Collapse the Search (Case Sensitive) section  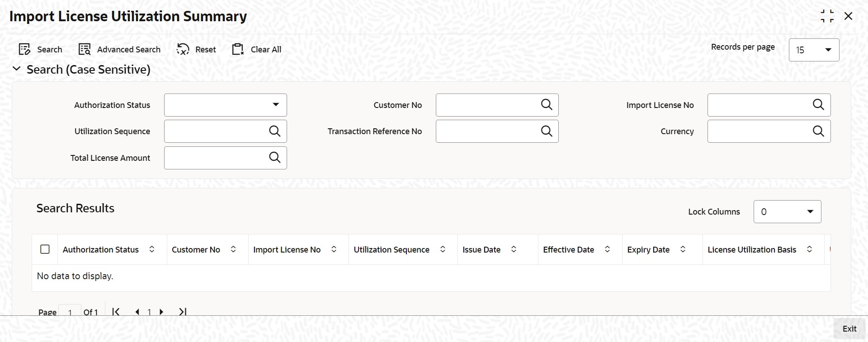click(x=17, y=69)
